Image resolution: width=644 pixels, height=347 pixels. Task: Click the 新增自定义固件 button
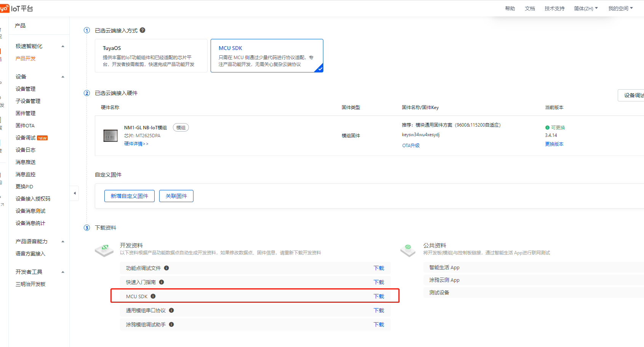(129, 196)
